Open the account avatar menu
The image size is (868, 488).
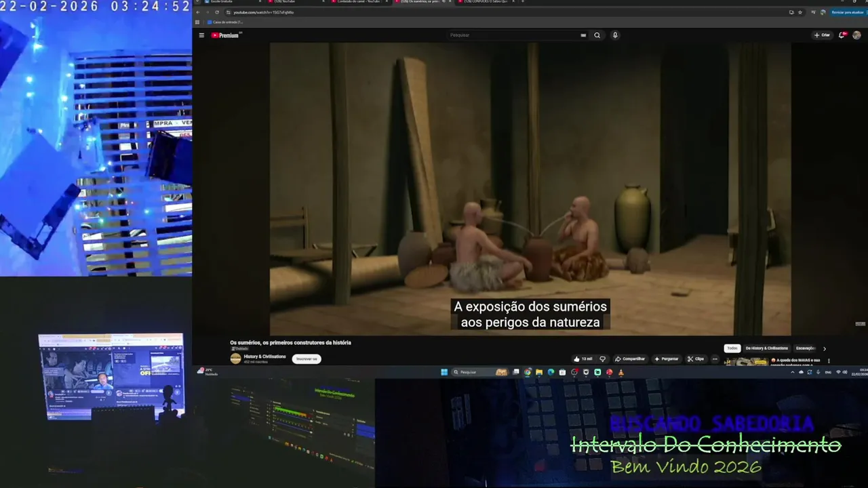click(856, 35)
